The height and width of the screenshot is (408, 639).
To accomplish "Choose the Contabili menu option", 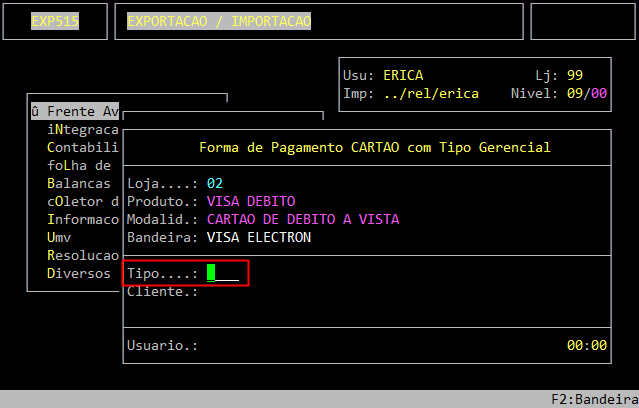I will [x=82, y=147].
